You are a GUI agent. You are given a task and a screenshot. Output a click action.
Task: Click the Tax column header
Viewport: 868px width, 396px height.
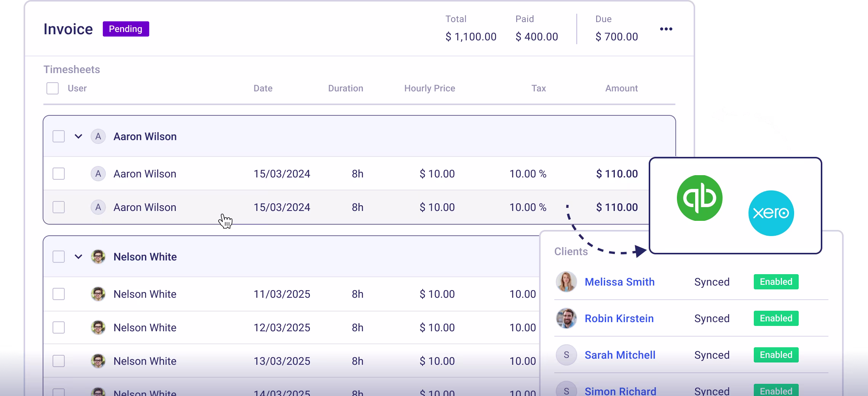click(x=539, y=88)
